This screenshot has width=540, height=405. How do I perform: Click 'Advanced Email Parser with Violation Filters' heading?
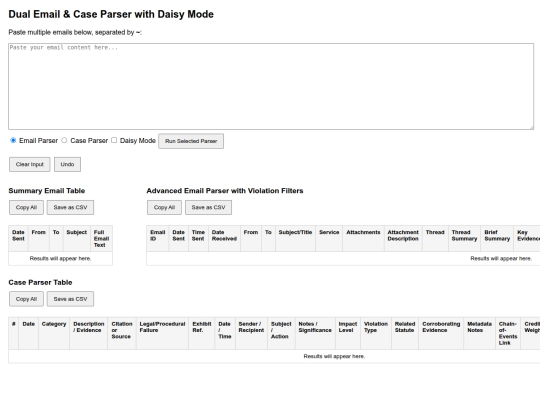225,191
